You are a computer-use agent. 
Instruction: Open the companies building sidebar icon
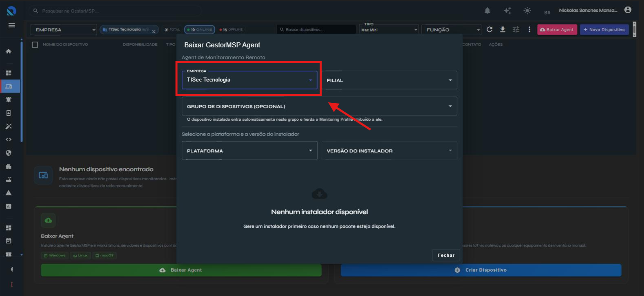coord(9,166)
